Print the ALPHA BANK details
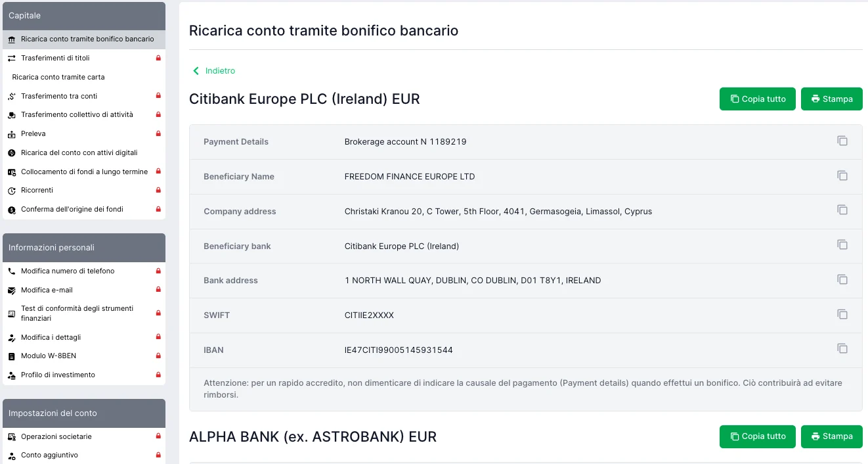The height and width of the screenshot is (464, 868). [831, 436]
